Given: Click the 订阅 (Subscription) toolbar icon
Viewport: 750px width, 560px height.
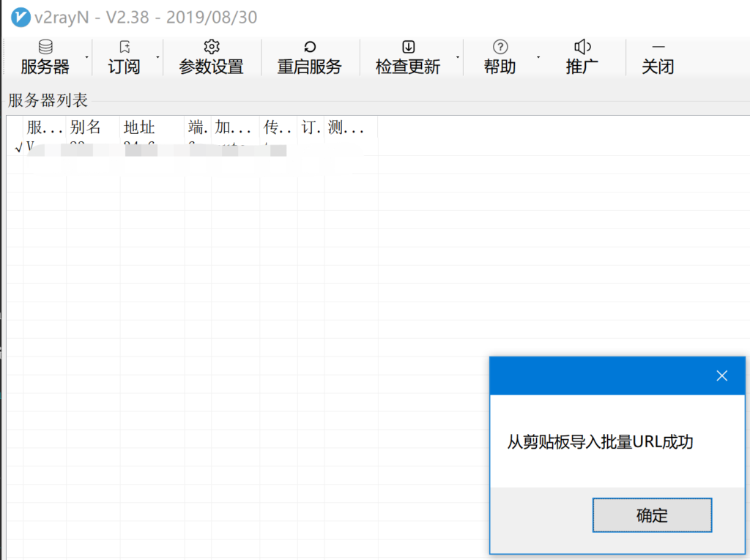Looking at the screenshot, I should (125, 47).
